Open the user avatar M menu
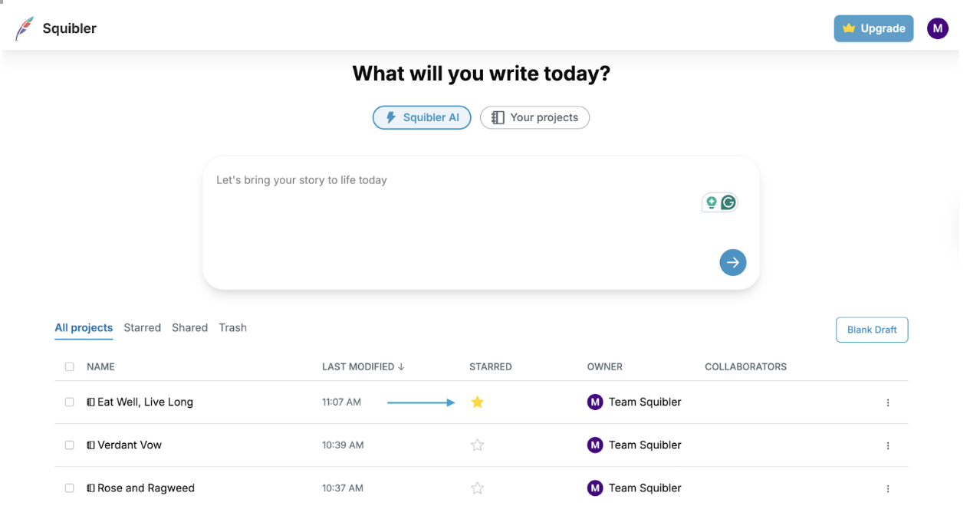980x532 pixels. 937,28
